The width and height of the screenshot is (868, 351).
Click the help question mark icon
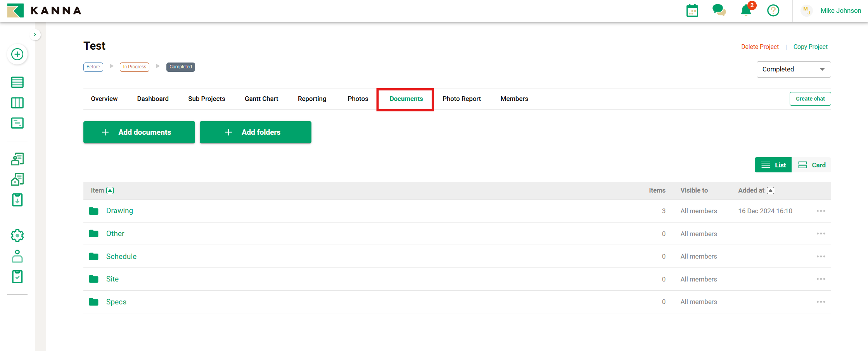773,10
